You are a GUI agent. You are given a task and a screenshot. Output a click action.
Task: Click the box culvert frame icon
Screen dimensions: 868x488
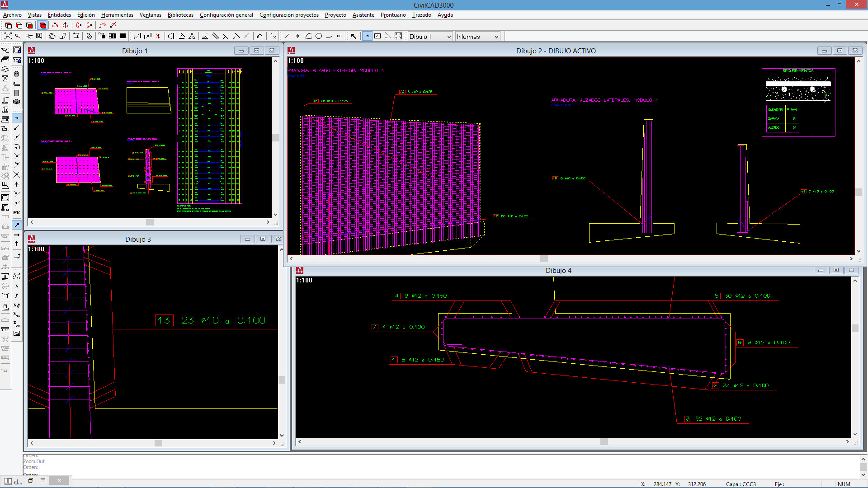5,198
